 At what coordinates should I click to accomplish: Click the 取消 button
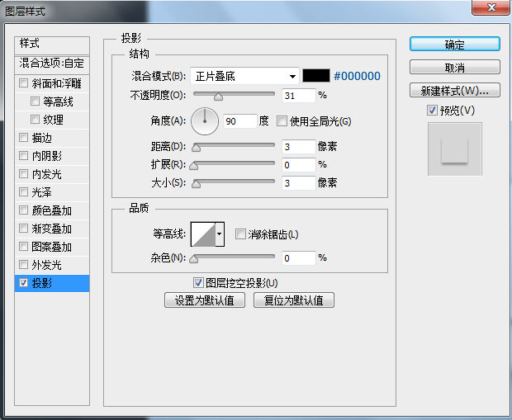coord(454,67)
